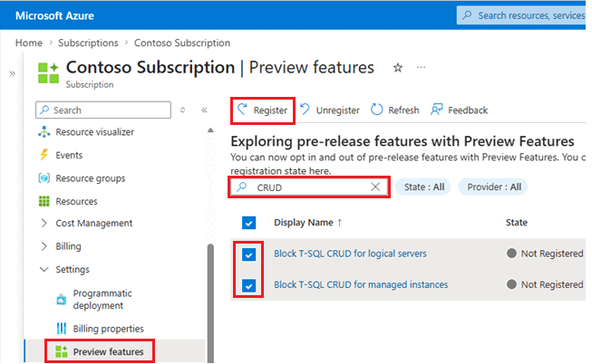The height and width of the screenshot is (364, 592).
Task: Open Resources in sidebar
Action: point(77,201)
